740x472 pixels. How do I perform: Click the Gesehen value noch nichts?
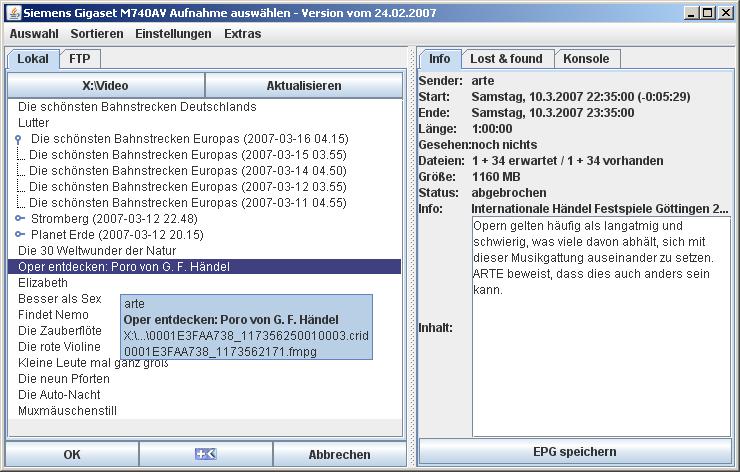504,144
